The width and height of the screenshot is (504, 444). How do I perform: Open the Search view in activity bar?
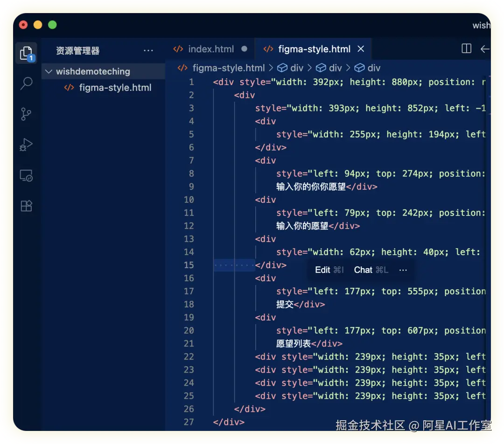click(x=26, y=83)
